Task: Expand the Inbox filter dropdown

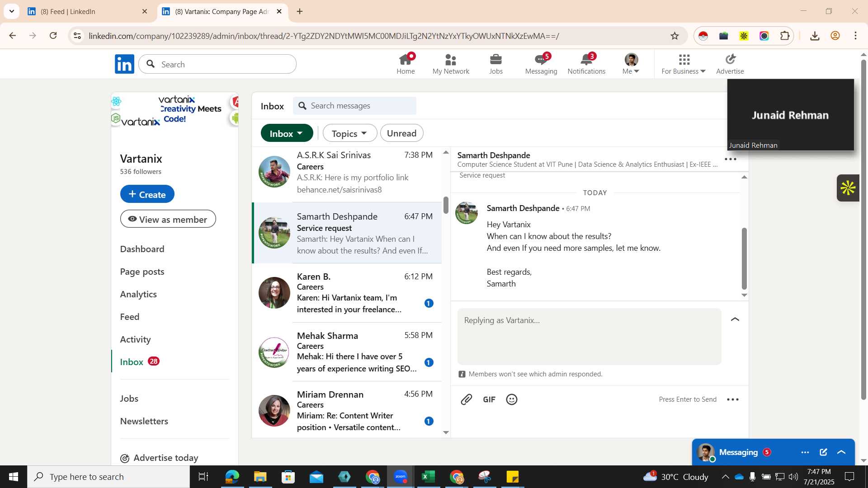Action: point(287,133)
